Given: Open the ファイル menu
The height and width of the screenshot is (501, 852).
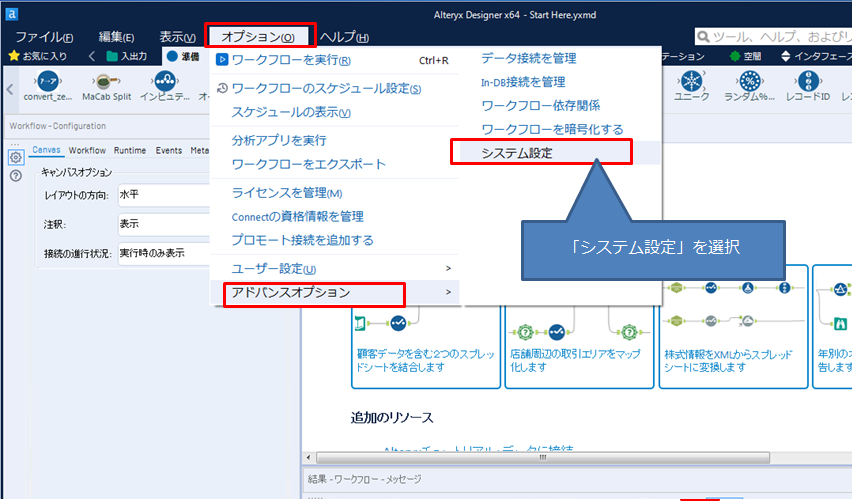Looking at the screenshot, I should (x=44, y=37).
